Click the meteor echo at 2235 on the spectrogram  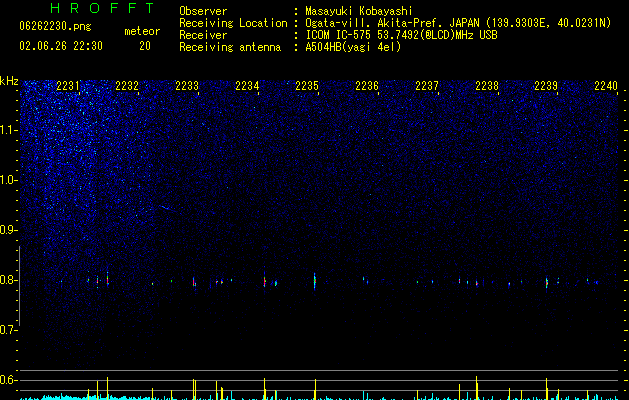[x=314, y=281]
